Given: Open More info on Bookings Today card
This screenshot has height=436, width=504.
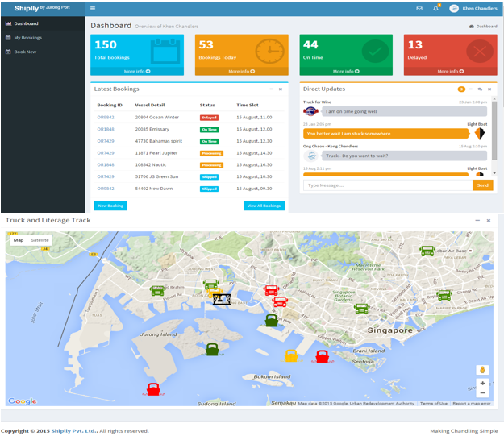Looking at the screenshot, I should [x=241, y=72].
